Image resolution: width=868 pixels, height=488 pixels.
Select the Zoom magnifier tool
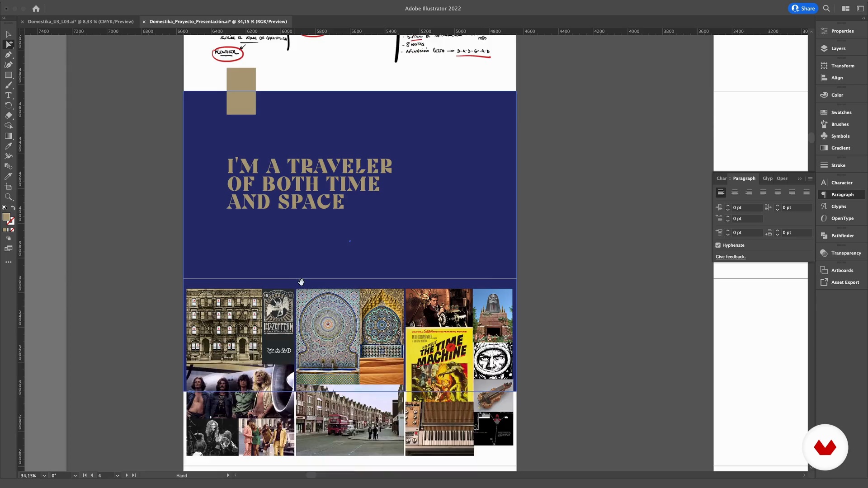point(9,197)
